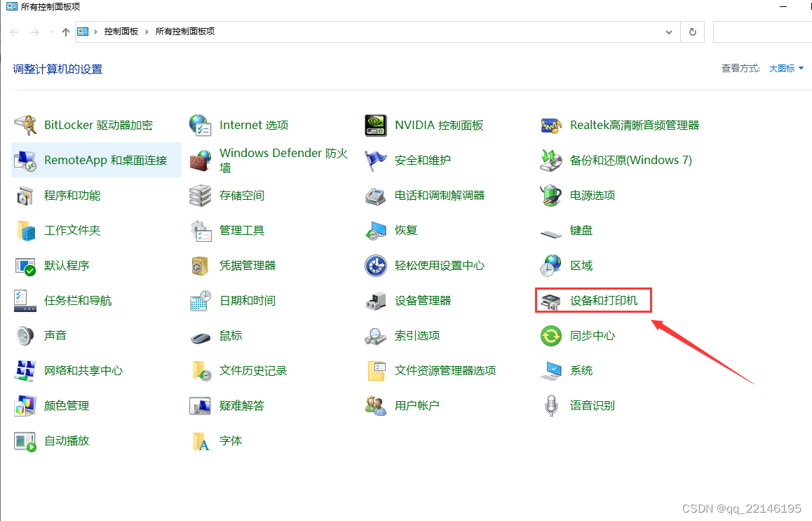
Task: Open the NVIDIA 控制面板 icon
Action: (375, 126)
